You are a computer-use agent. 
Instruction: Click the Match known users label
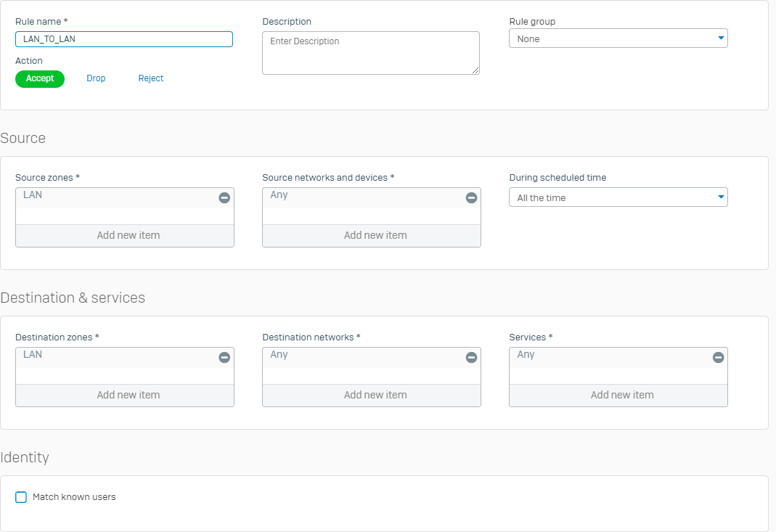pyautogui.click(x=74, y=497)
